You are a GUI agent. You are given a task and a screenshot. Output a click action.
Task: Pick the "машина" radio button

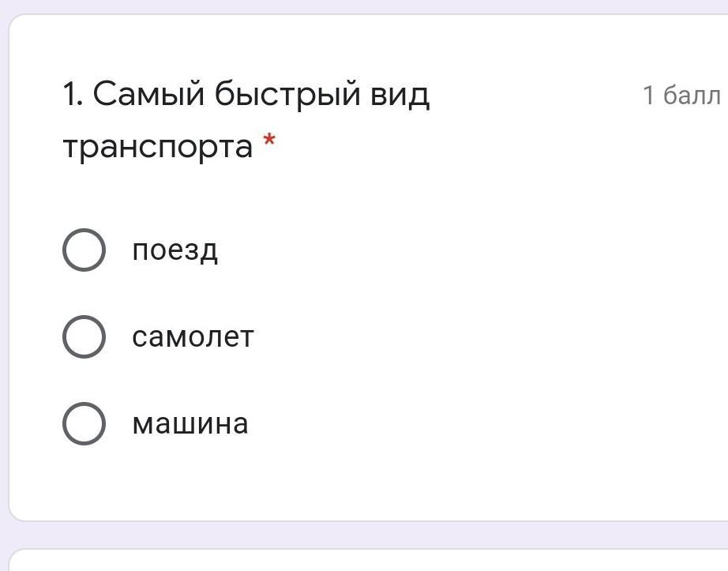point(84,424)
